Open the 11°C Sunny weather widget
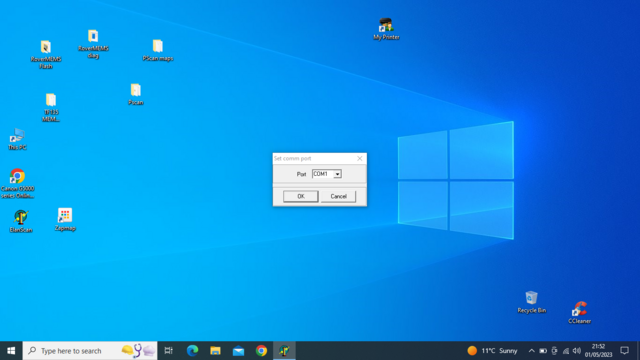Viewport: 640px width, 360px height. click(x=493, y=351)
